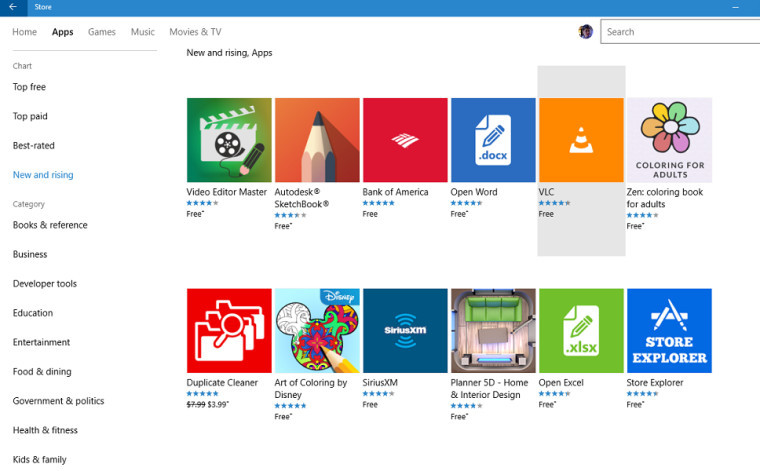Screen dimensions: 760x471
Task: Click the Video Editor Master title
Action: [x=227, y=192]
